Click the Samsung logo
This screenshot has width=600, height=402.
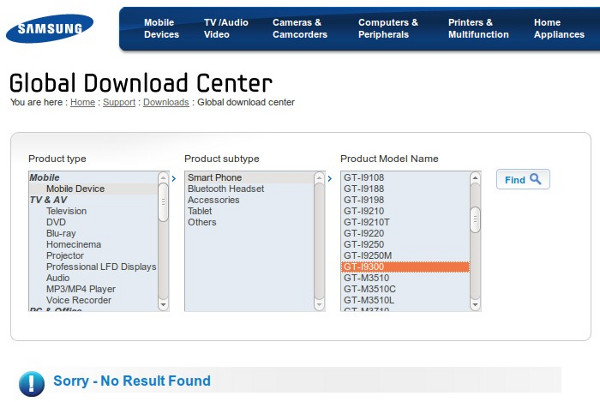coord(55,30)
